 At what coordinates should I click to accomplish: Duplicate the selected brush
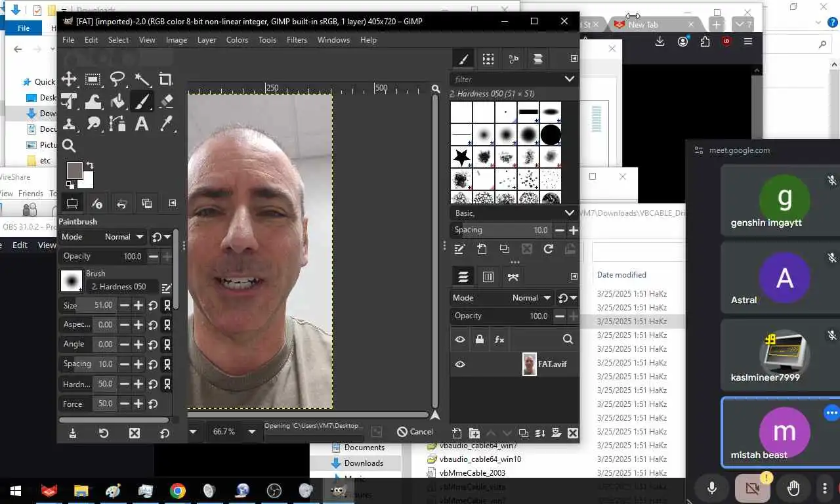pos(504,249)
